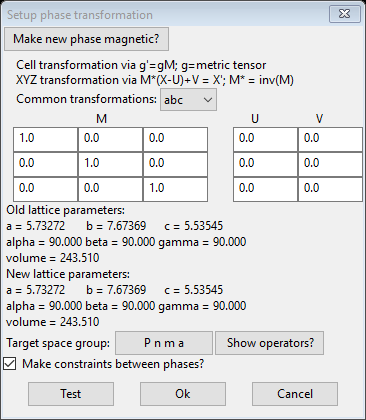Toggle Make constraints between phases checkbox

pyautogui.click(x=10, y=364)
